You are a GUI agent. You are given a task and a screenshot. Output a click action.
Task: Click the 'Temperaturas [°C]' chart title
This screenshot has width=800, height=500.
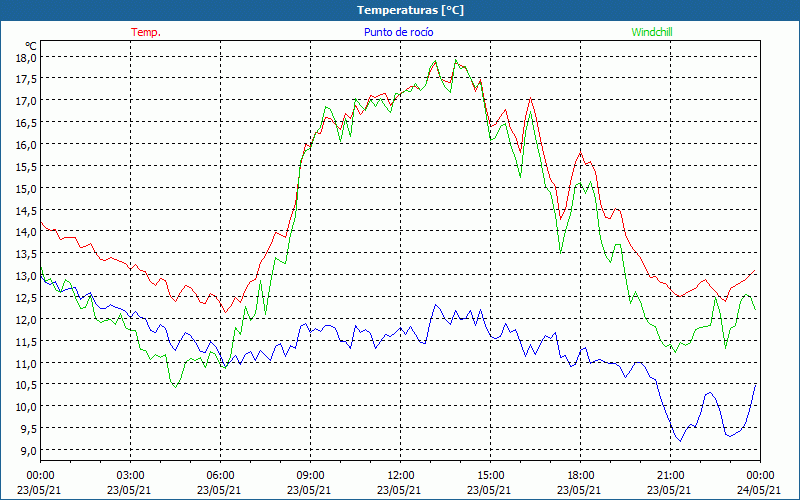coord(410,10)
